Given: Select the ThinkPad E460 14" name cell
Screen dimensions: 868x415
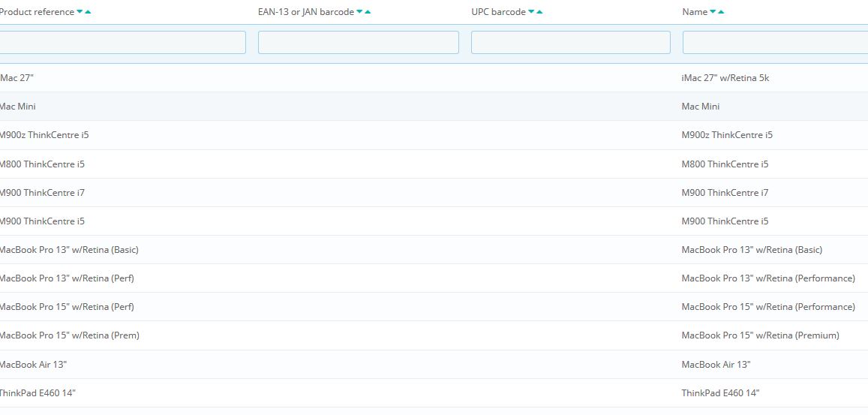Looking at the screenshot, I should click(720, 393).
